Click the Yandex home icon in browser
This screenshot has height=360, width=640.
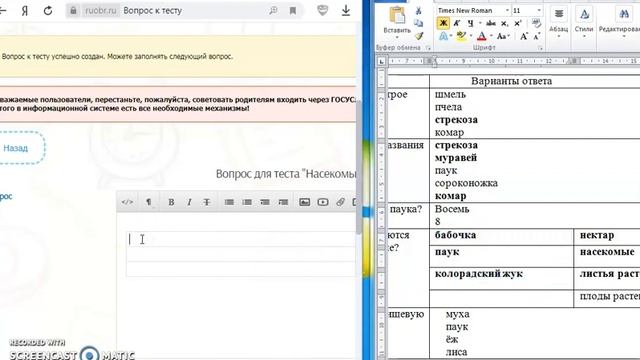pyautogui.click(x=25, y=11)
